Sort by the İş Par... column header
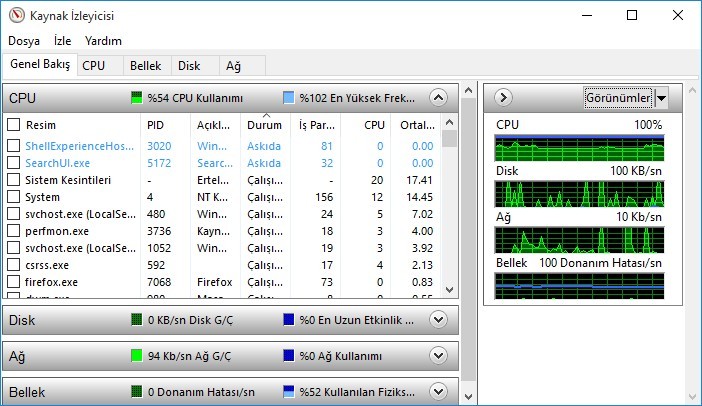The width and height of the screenshot is (702, 406). (316, 125)
